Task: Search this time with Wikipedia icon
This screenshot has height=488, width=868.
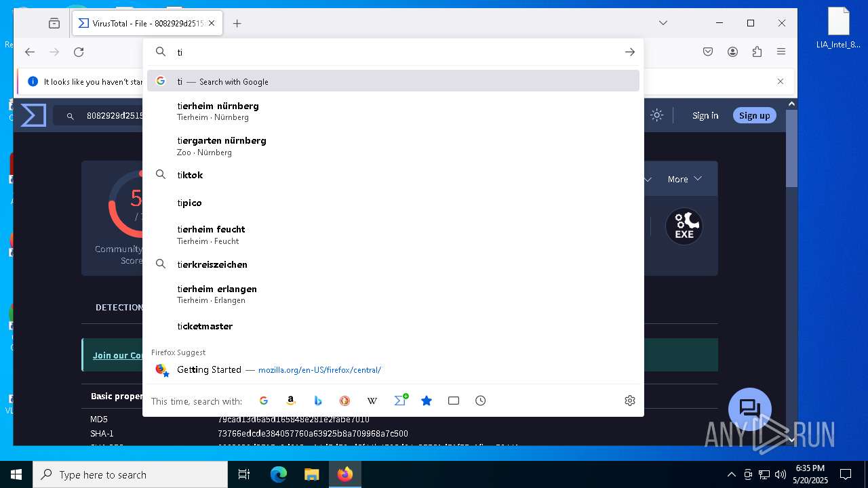Action: pos(372,401)
